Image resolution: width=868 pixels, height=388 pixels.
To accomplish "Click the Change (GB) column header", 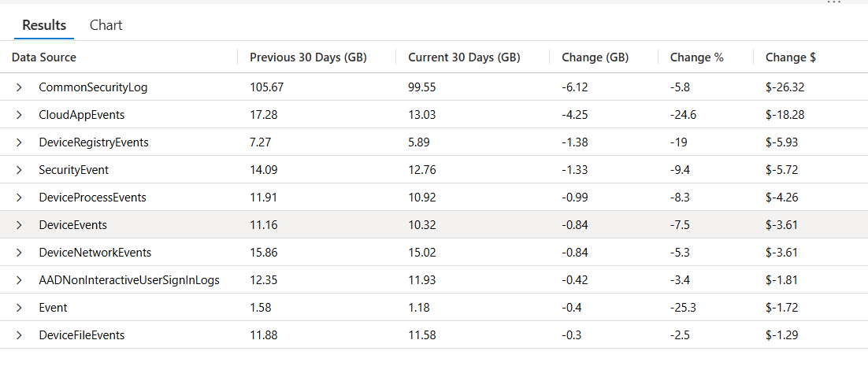I will pyautogui.click(x=595, y=57).
